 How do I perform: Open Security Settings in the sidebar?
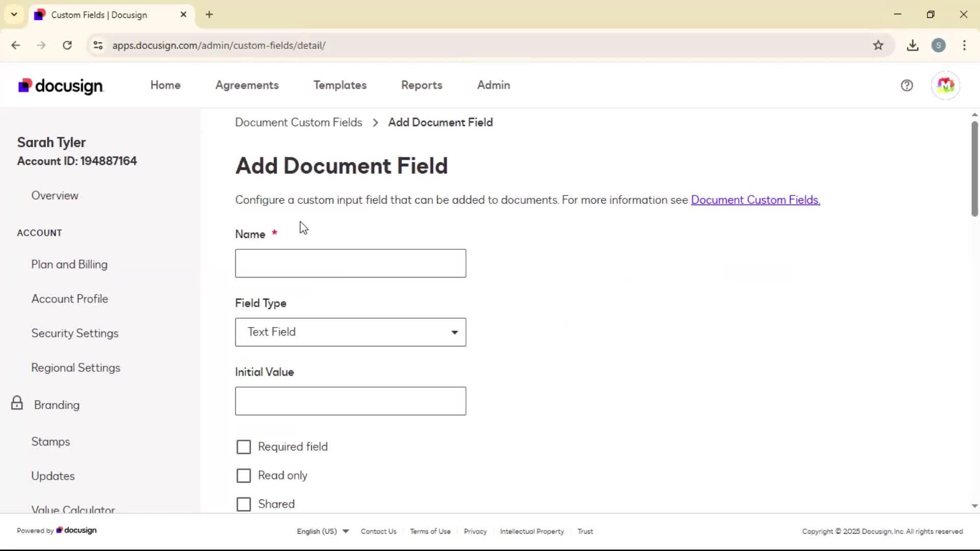75,333
